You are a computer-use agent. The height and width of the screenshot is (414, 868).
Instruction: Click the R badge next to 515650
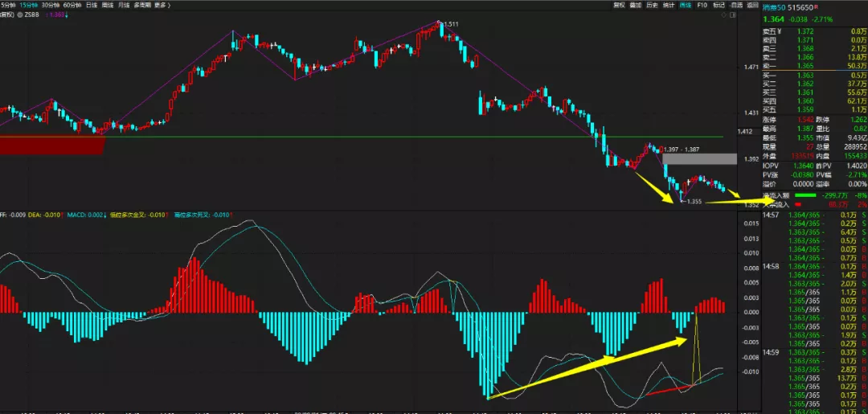[x=816, y=6]
